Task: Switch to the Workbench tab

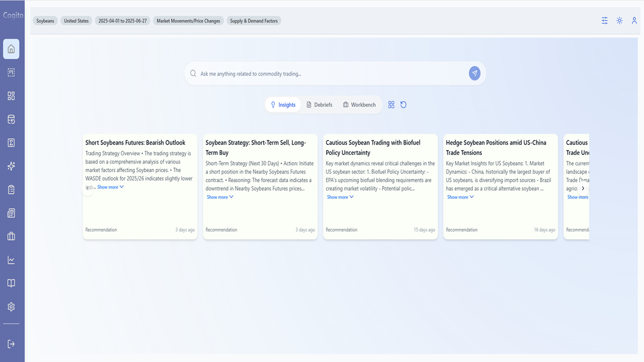Action: (x=359, y=105)
